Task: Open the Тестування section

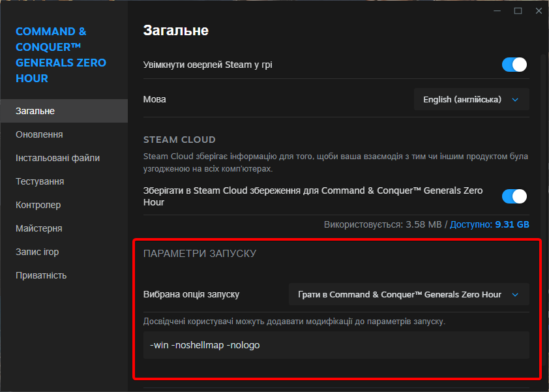Action: point(64,181)
